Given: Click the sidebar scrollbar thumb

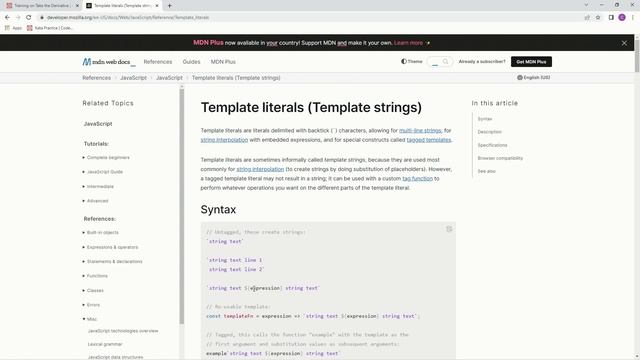Looking at the screenshot, I should [x=182, y=207].
